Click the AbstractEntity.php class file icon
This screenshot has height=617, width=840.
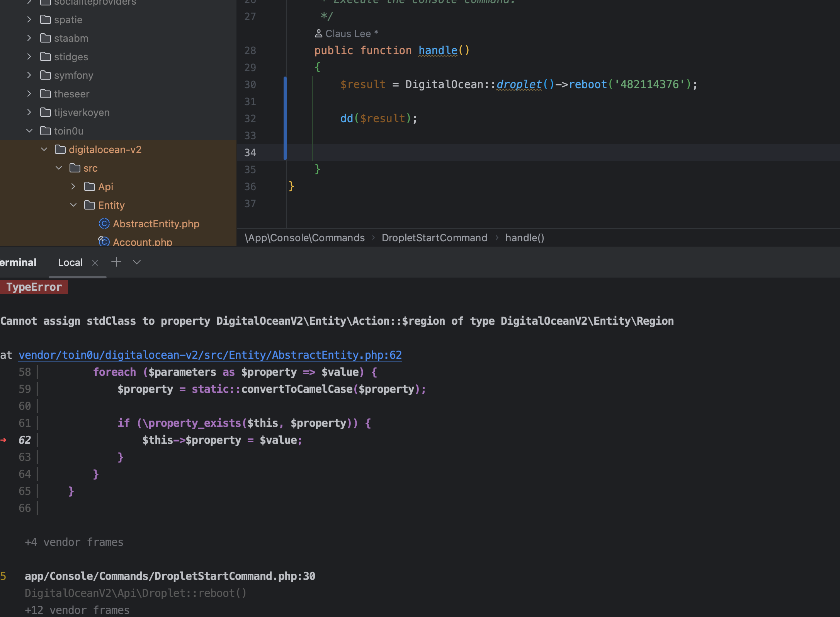(x=104, y=223)
